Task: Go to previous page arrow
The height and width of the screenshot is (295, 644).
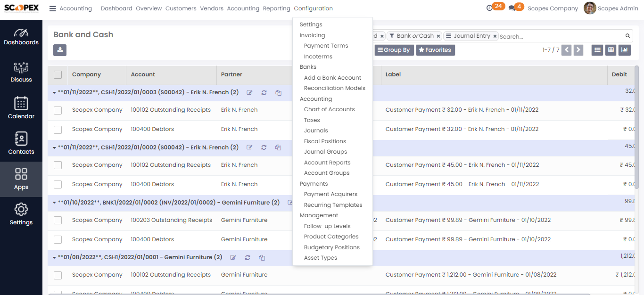Action: [x=567, y=50]
